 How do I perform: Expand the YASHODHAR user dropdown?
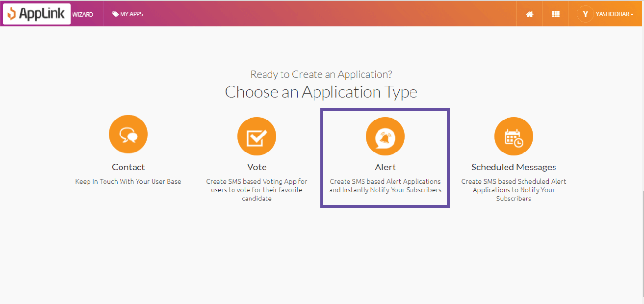[615, 14]
